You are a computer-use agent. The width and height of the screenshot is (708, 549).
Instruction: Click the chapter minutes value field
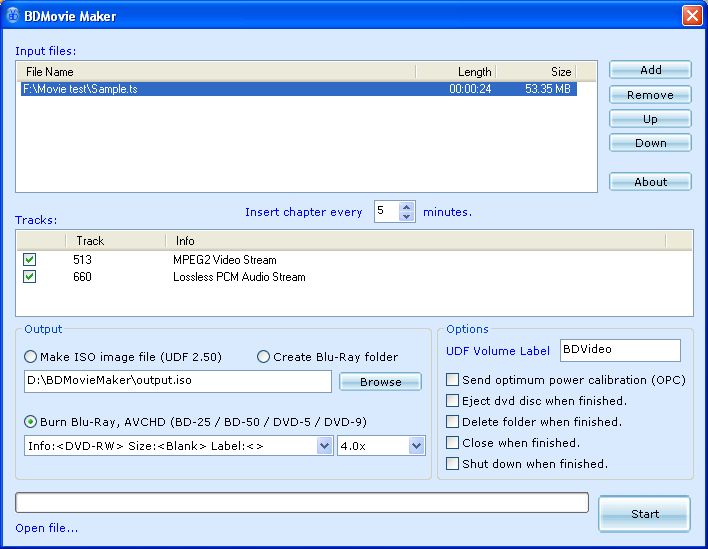coord(387,211)
